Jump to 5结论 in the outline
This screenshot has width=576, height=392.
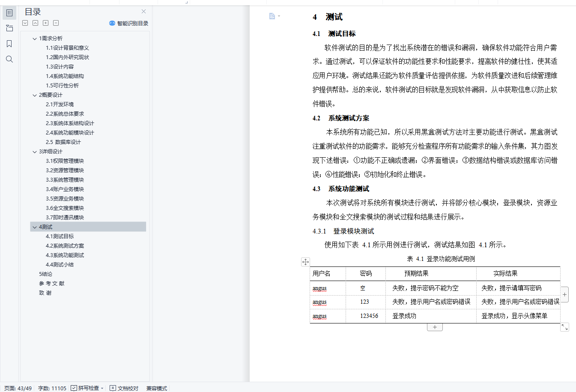[46, 274]
